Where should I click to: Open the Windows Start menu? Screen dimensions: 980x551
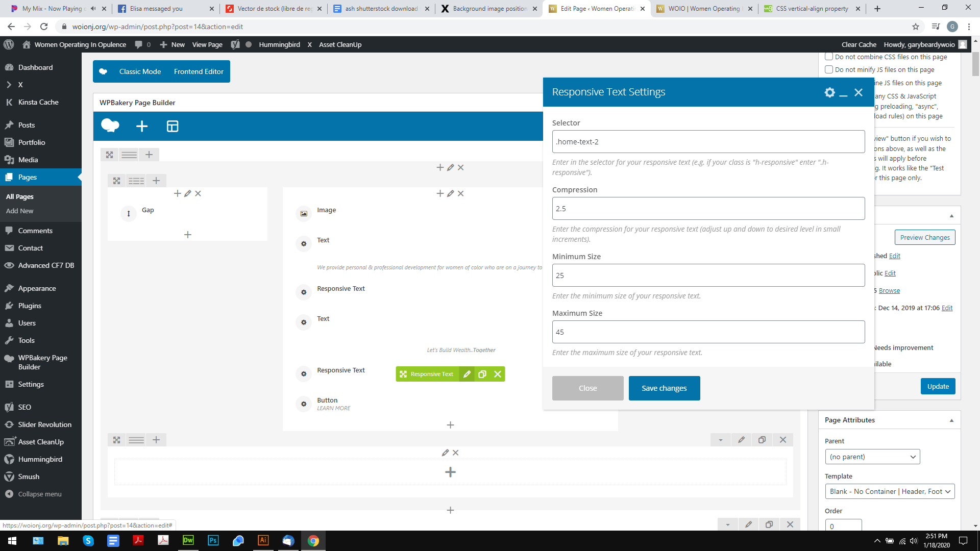[12, 540]
